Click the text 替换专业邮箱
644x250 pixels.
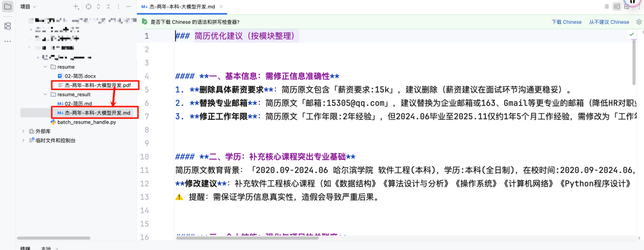(x=224, y=103)
